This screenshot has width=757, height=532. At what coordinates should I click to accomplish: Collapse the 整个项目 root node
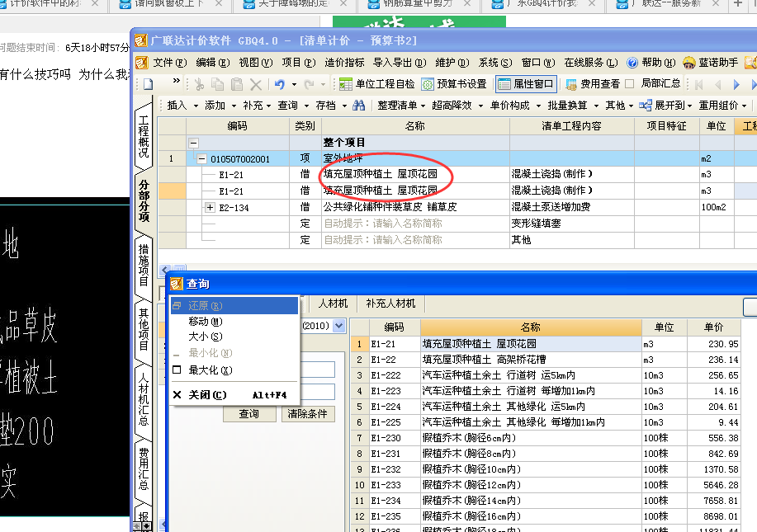click(x=194, y=143)
